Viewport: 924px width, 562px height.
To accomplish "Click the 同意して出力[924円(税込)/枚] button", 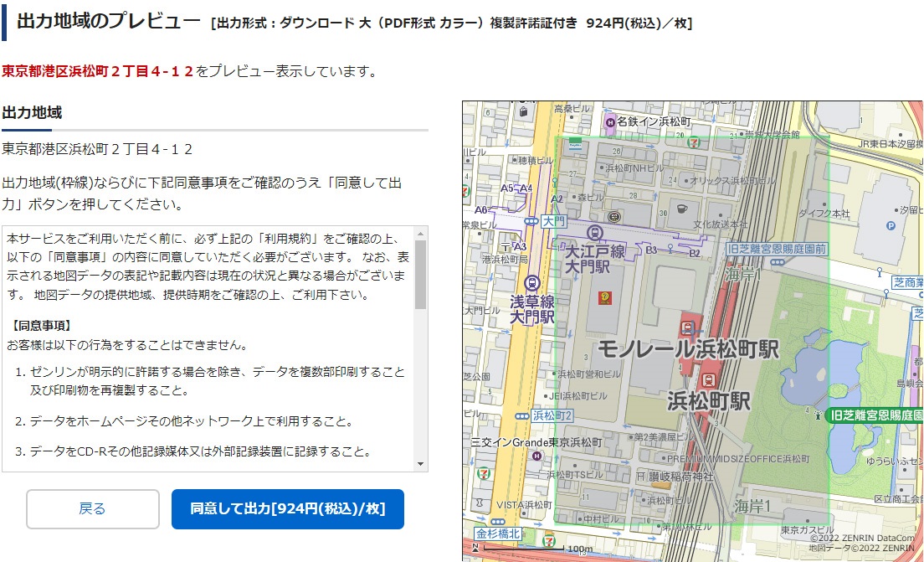I will pos(286,509).
